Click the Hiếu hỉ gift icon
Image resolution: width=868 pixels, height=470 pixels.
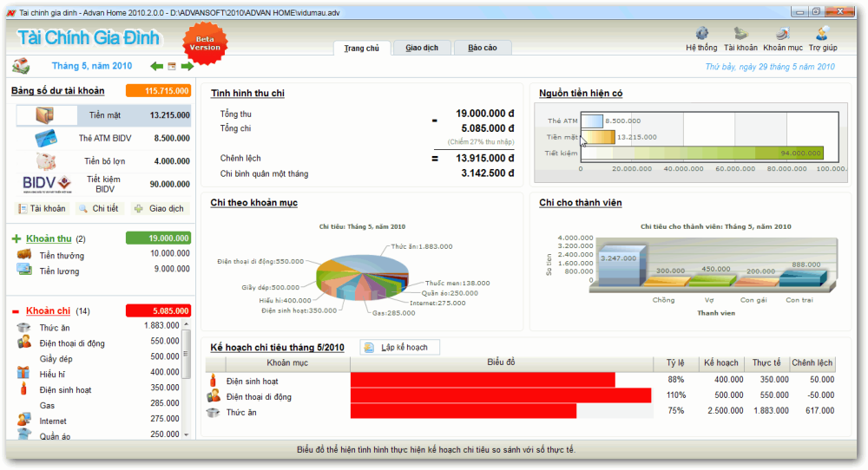point(23,373)
